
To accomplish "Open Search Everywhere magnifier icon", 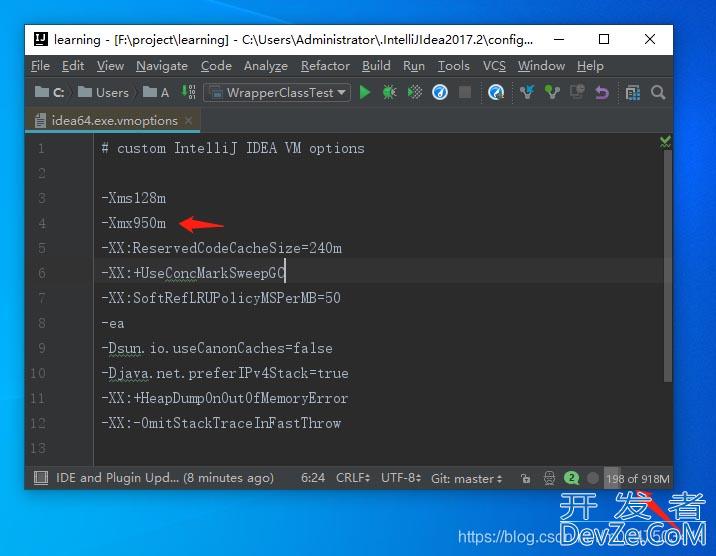I will coord(658,93).
